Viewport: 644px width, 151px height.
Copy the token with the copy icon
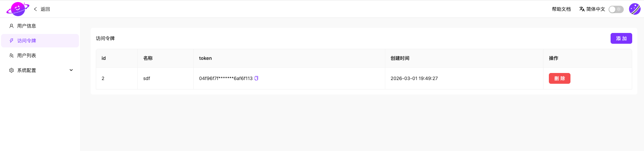tap(256, 78)
